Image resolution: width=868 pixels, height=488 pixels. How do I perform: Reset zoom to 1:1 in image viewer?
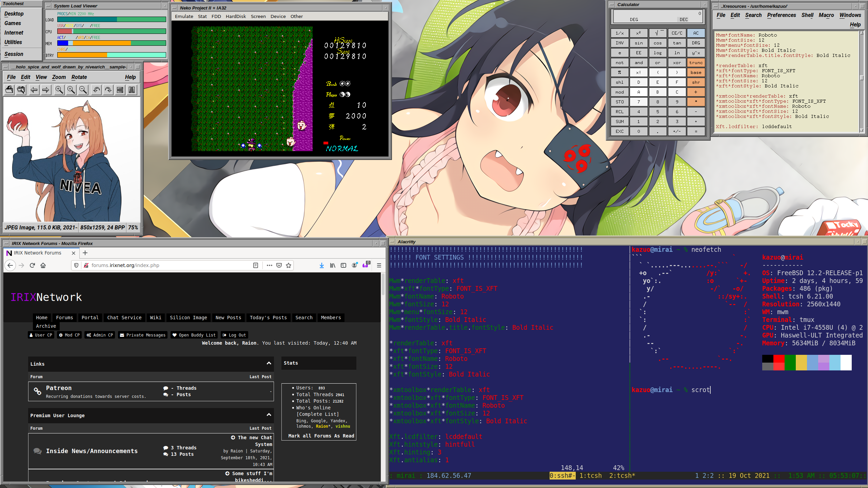(x=71, y=90)
